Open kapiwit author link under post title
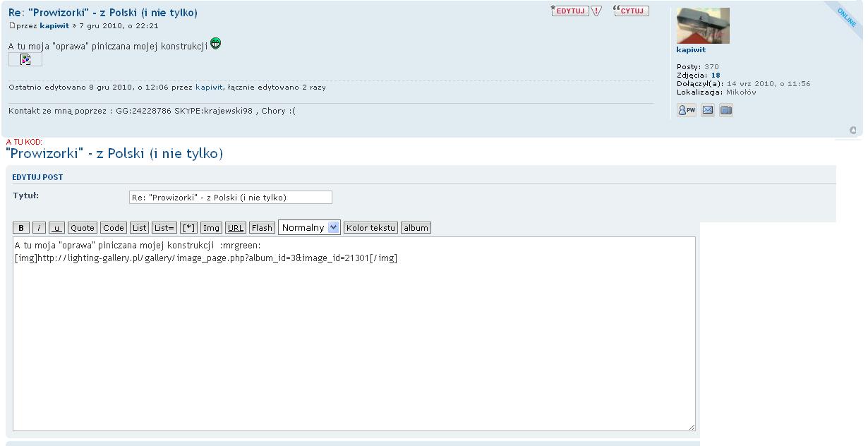The width and height of the screenshot is (868, 446). coord(54,25)
